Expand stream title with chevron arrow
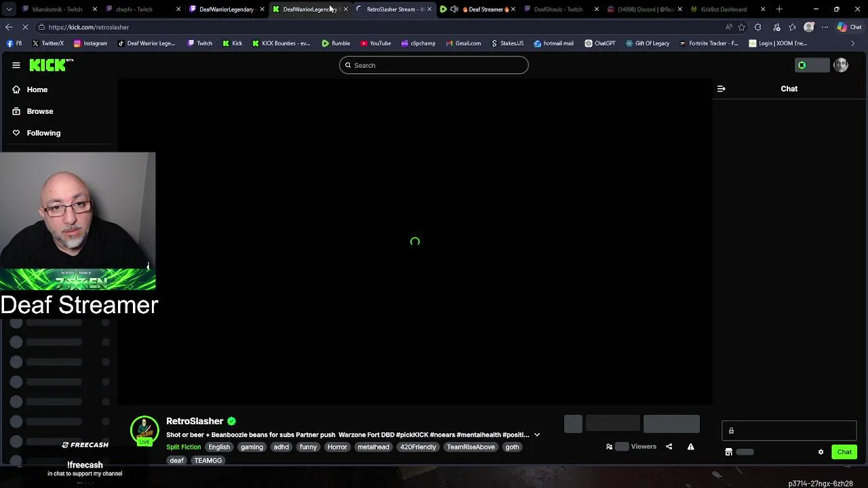Viewport: 868px width, 488px height. coord(537,435)
